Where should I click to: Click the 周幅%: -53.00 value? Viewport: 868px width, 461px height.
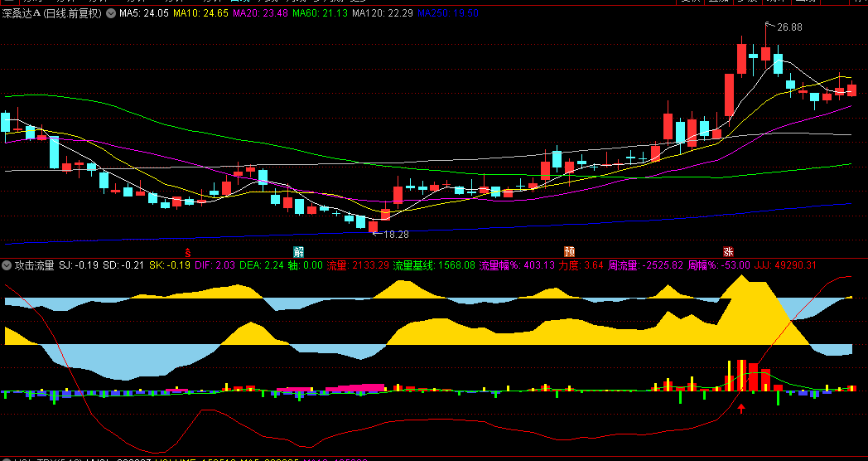(x=719, y=265)
